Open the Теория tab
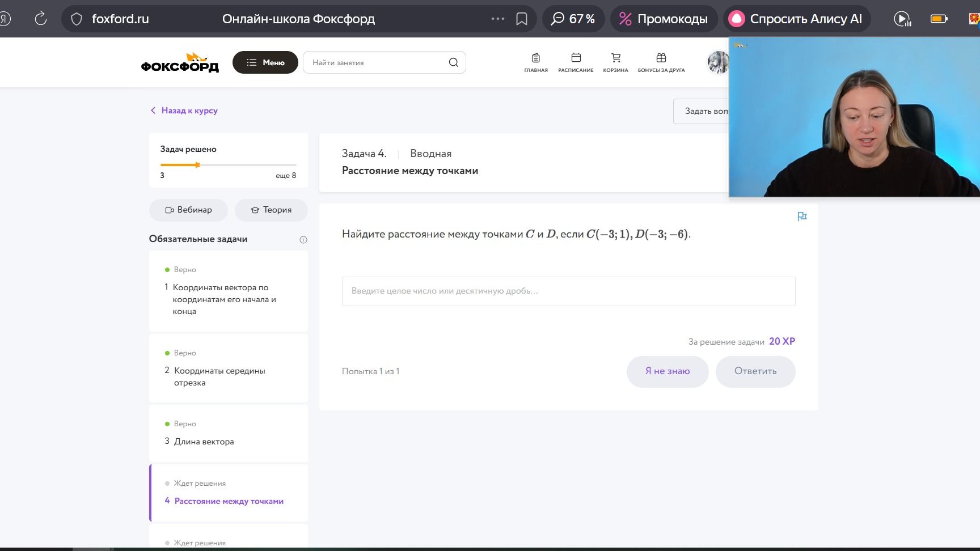 tap(271, 210)
